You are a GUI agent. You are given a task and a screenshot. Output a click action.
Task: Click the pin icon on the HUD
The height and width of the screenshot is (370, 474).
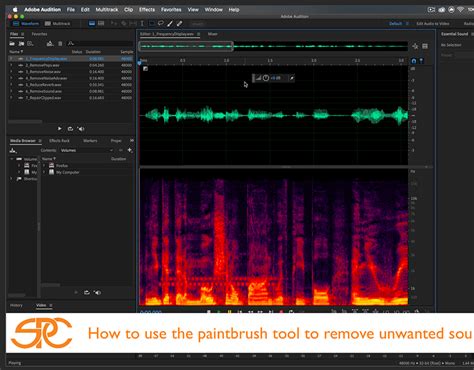(292, 78)
